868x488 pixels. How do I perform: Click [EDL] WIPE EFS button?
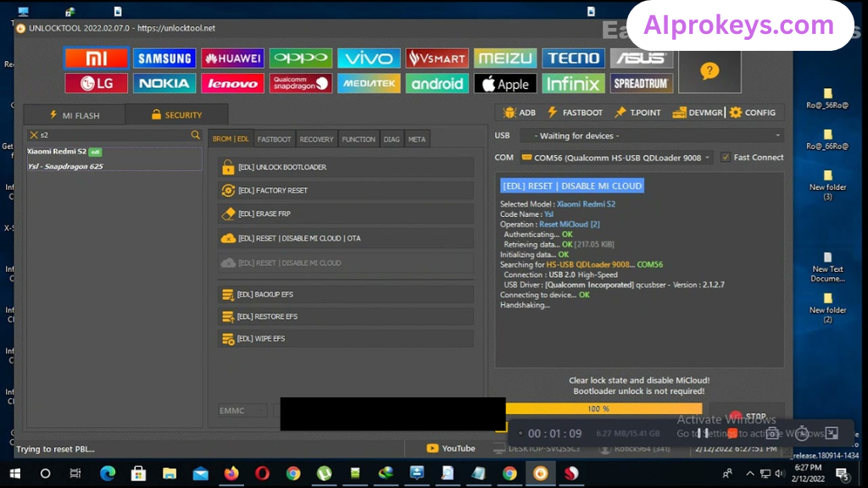point(346,339)
